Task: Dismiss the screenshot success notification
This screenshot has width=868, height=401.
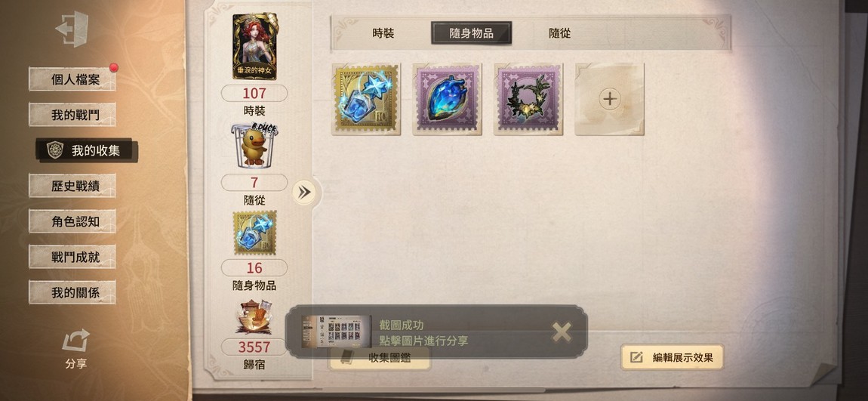Action: [x=562, y=332]
